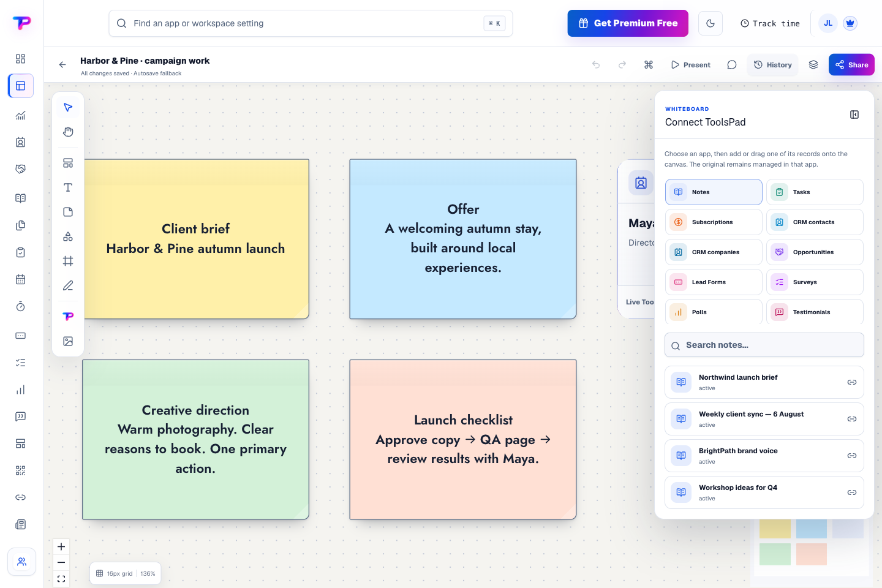This screenshot has width=882, height=588.
Task: Open the JL user avatar menu
Action: (x=828, y=23)
